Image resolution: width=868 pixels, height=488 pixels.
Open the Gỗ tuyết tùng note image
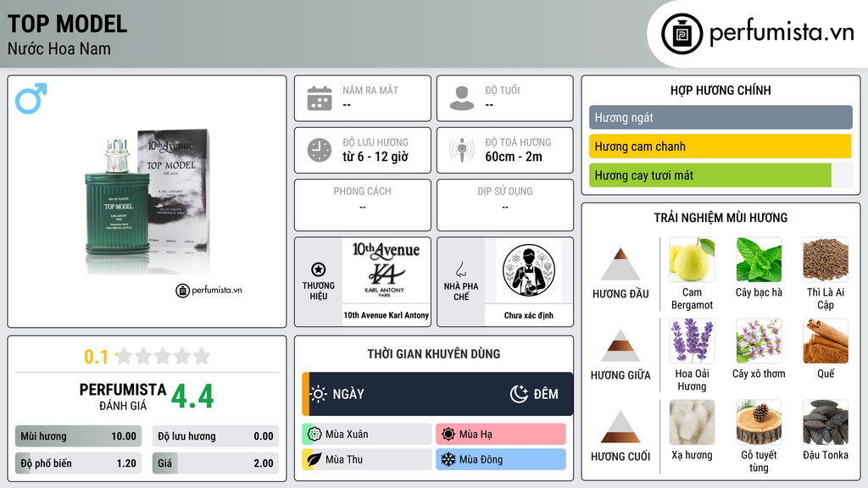pos(759,423)
